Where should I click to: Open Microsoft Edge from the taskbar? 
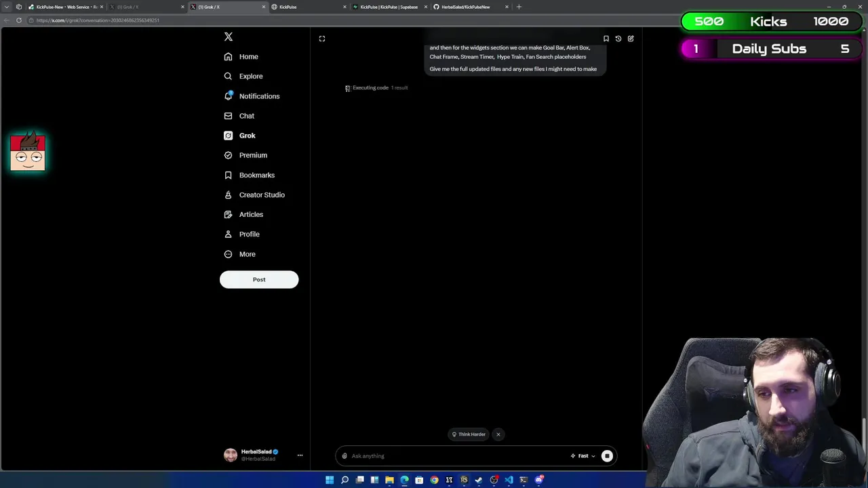click(x=404, y=480)
